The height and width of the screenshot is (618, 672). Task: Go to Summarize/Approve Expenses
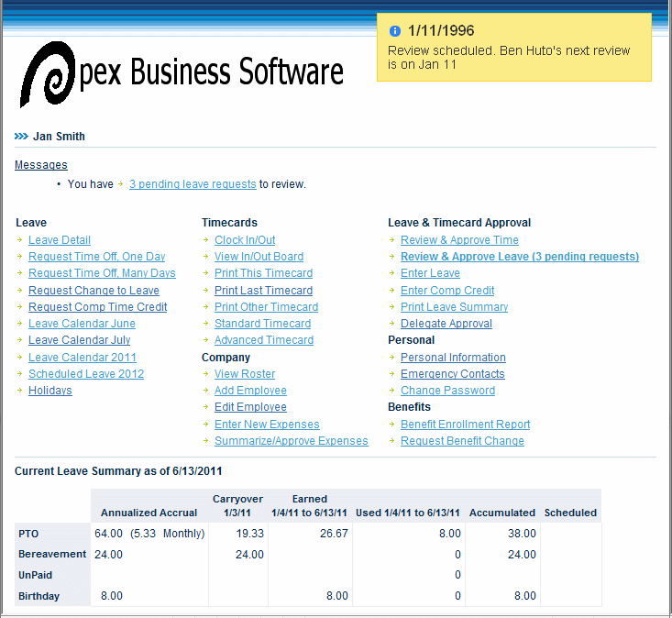click(291, 441)
